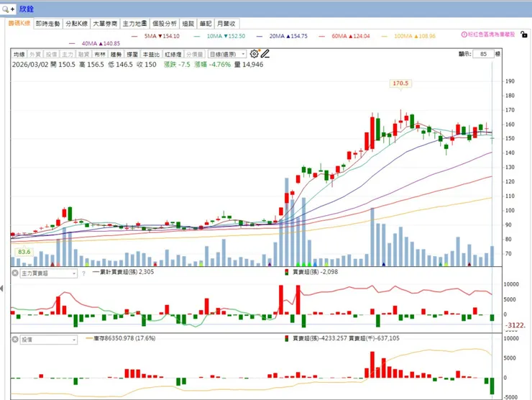Screen dimensions: 532x400
Task: Click the 170.5 high price label
Action: 400,83
